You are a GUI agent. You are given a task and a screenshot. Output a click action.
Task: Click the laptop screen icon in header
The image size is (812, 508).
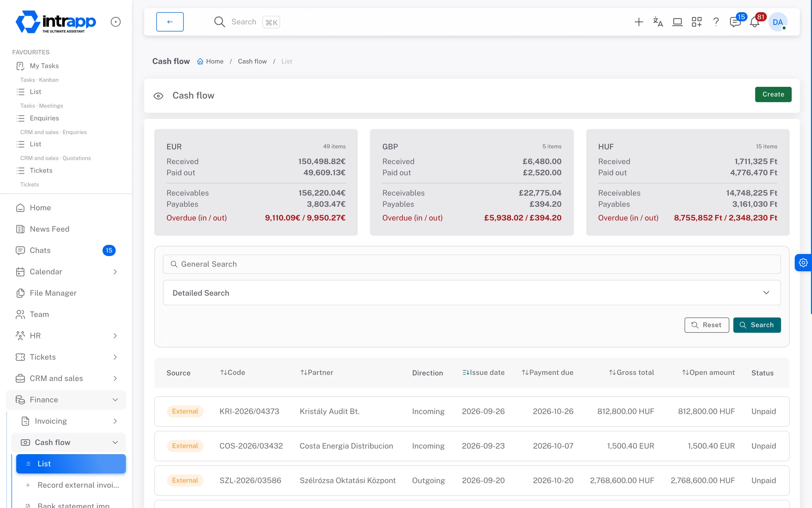click(x=677, y=22)
